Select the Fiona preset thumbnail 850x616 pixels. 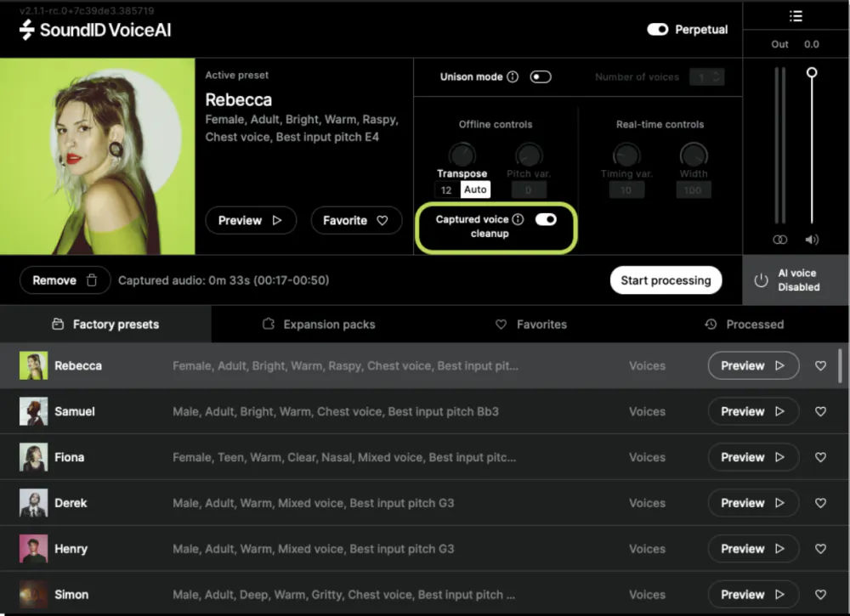[x=34, y=457]
